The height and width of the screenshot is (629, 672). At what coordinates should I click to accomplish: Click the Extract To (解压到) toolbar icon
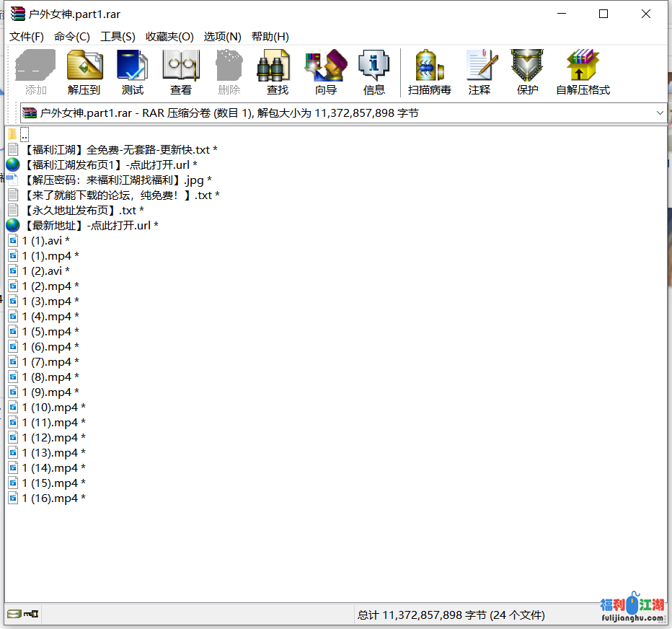point(84,72)
